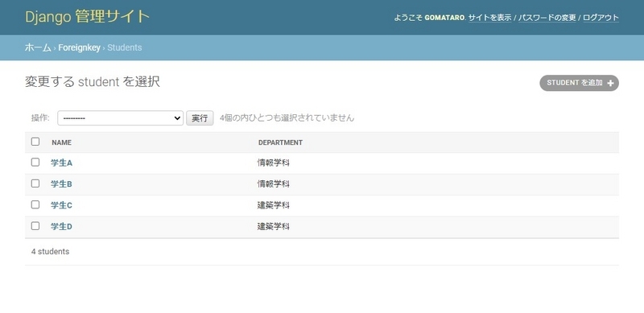Open the 学生A student record
This screenshot has width=644, height=313.
pos(62,163)
